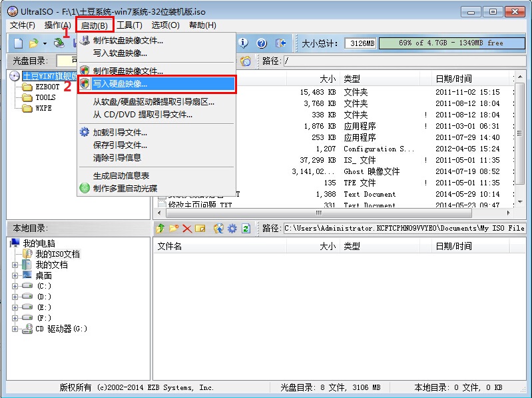Click the green refresh page icon
The width and height of the screenshot is (532, 398).
(246, 228)
